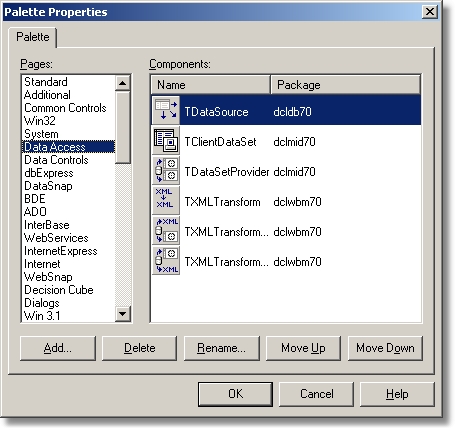
Task: Sort components by Name column header
Action: point(210,85)
